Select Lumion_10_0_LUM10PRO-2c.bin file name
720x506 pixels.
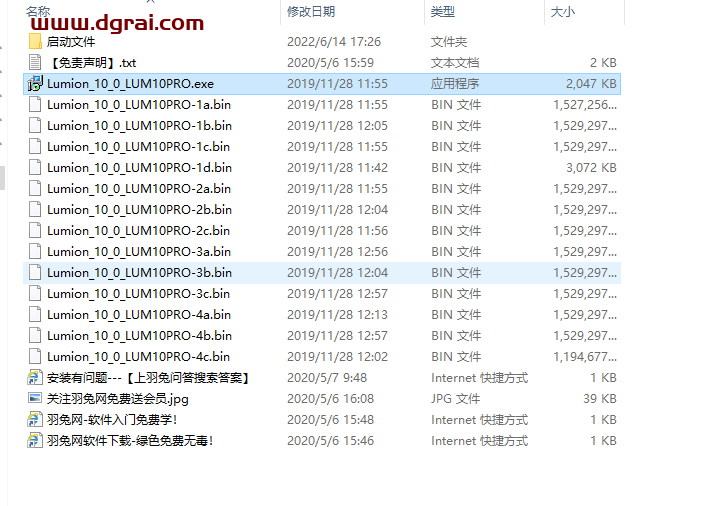click(x=138, y=231)
